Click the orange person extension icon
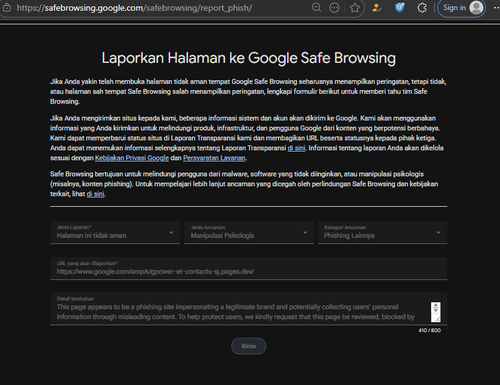Screen dimensions: 500x385 (377, 8)
